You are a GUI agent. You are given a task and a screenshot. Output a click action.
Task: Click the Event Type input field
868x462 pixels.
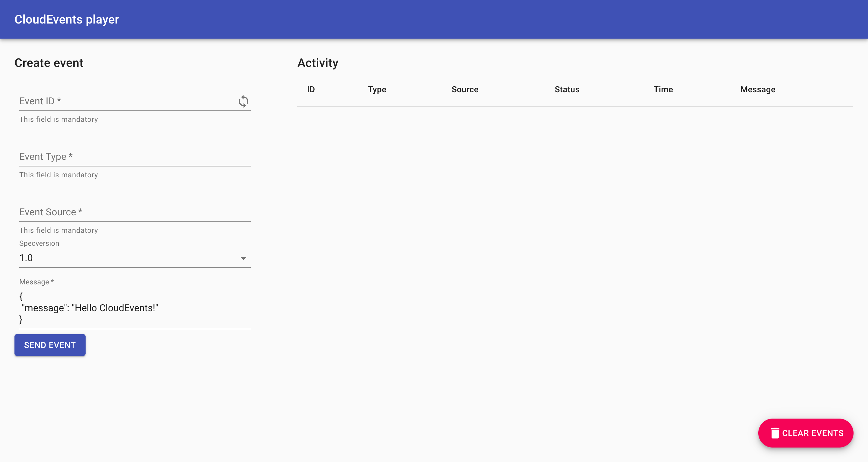(134, 157)
